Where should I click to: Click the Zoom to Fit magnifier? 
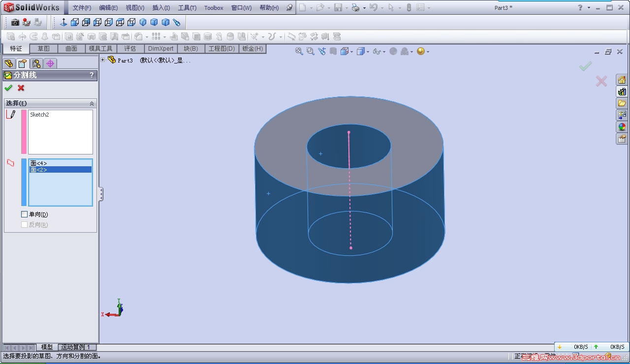[x=299, y=51]
